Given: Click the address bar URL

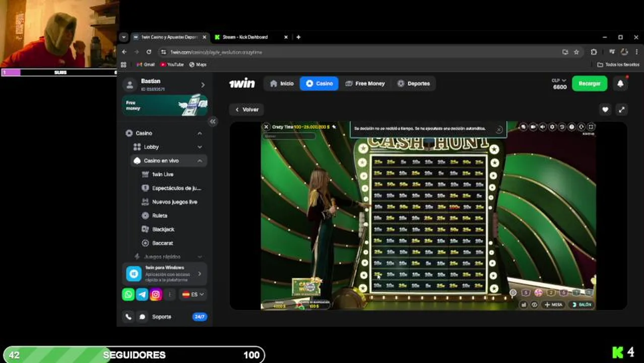Looking at the screenshot, I should pos(216,52).
